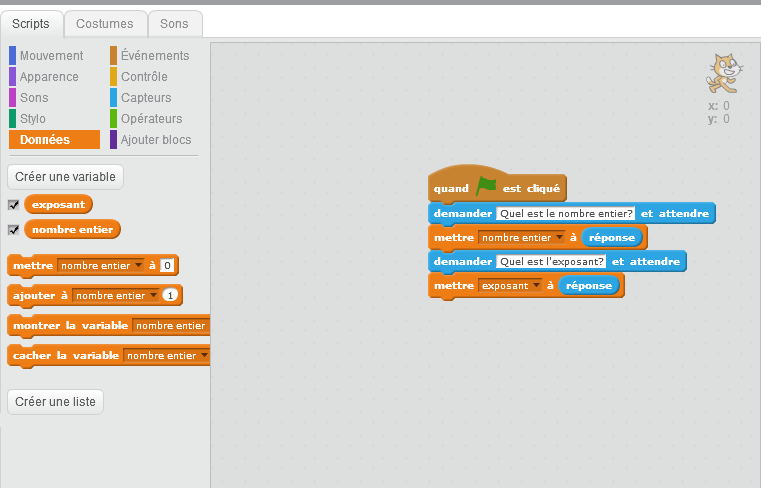This screenshot has height=488, width=761.
Task: Click the Créer une variable button
Action: [x=65, y=177]
